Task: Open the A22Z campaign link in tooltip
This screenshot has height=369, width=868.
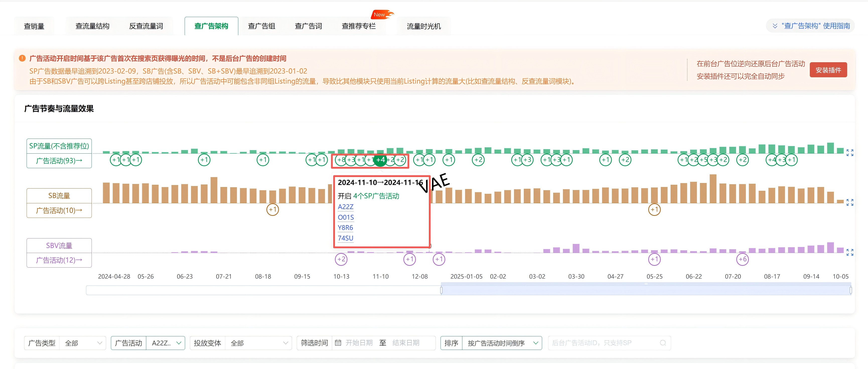Action: pyautogui.click(x=345, y=207)
